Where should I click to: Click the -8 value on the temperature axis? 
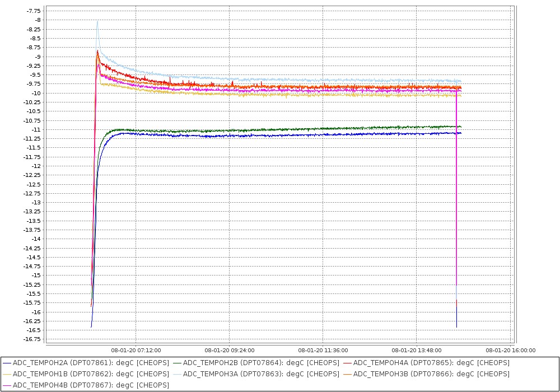click(37, 20)
